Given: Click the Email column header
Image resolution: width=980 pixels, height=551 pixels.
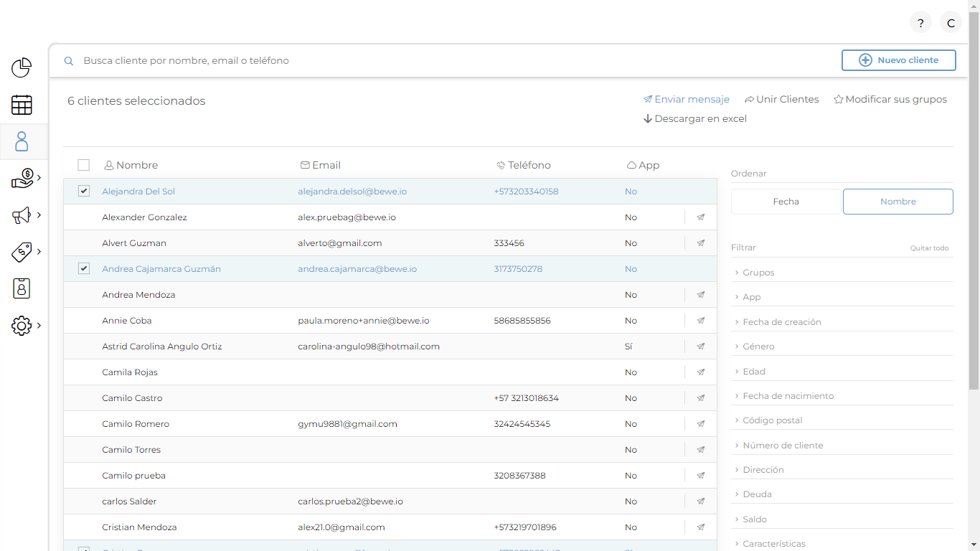Looking at the screenshot, I should click(x=321, y=165).
